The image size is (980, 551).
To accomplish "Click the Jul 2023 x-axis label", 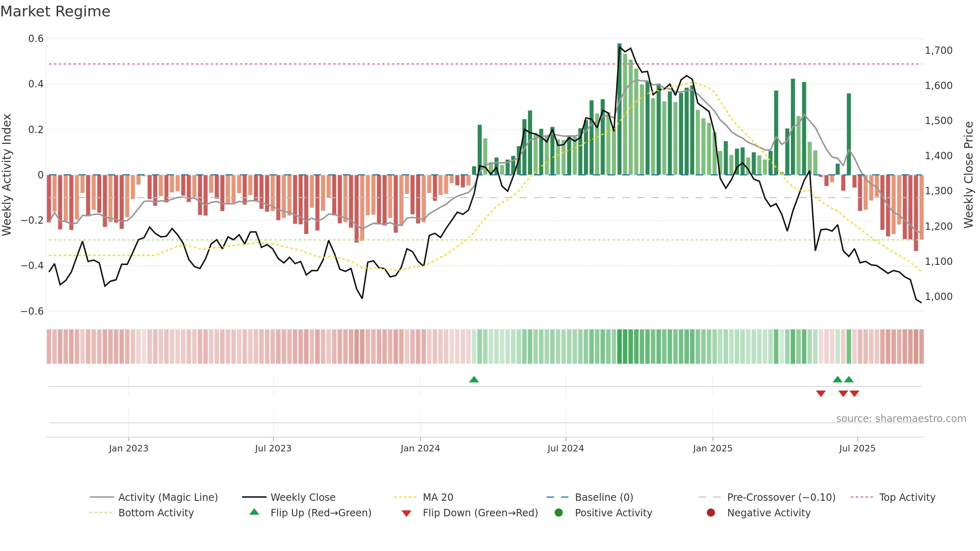I will tap(273, 449).
